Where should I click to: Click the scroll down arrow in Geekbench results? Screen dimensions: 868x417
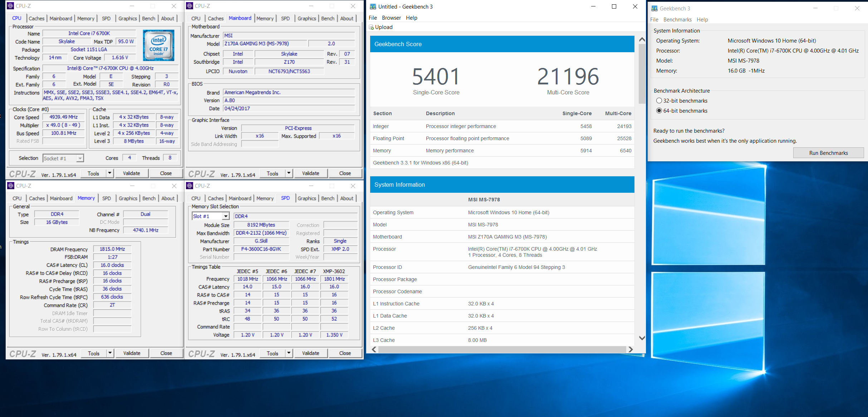[642, 338]
